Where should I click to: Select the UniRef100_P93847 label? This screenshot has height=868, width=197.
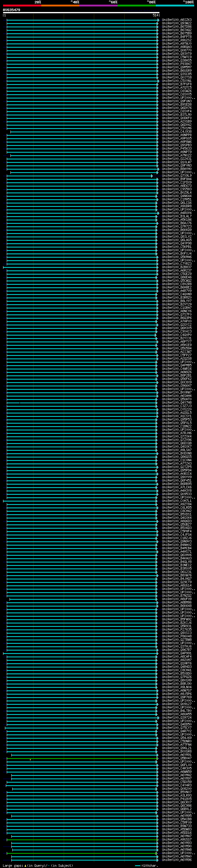coord(177,64)
